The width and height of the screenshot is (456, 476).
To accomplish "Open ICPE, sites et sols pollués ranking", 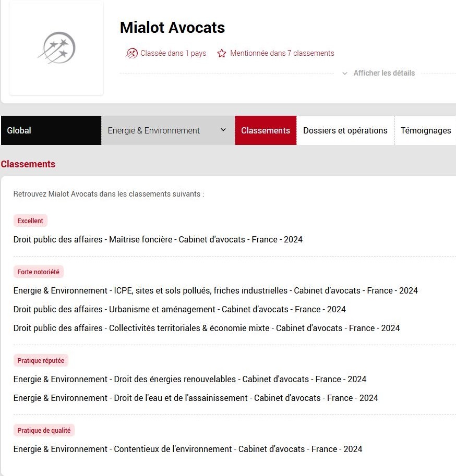I will click(215, 290).
